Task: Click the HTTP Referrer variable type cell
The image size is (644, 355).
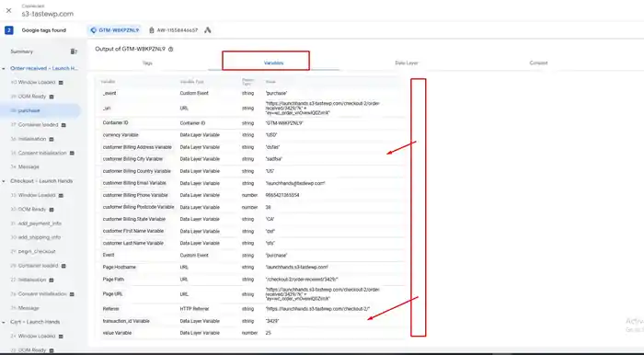Action: [194, 309]
